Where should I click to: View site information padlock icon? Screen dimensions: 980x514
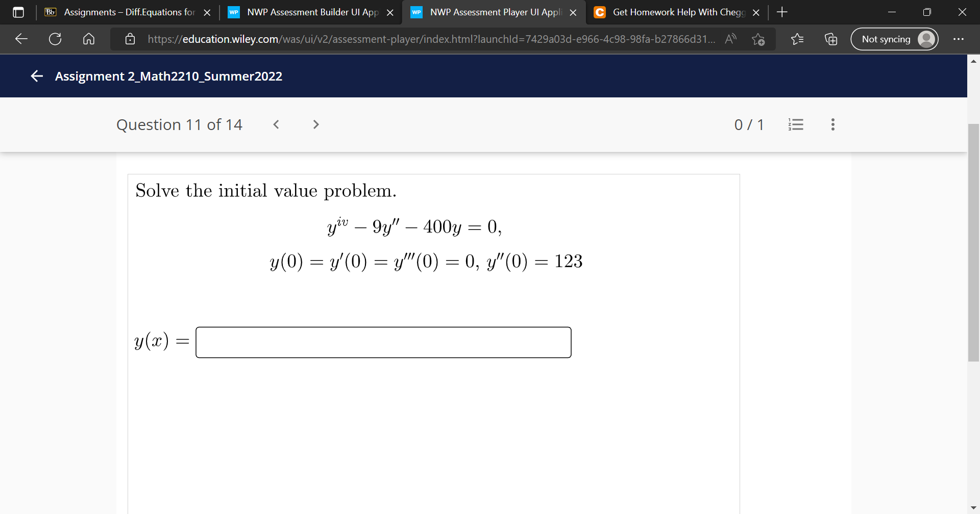coord(131,39)
